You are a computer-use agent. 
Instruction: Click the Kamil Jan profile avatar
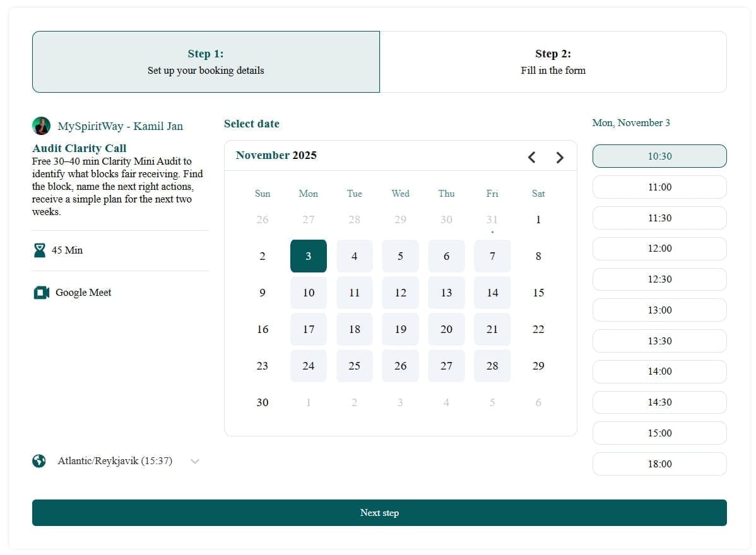tap(41, 126)
